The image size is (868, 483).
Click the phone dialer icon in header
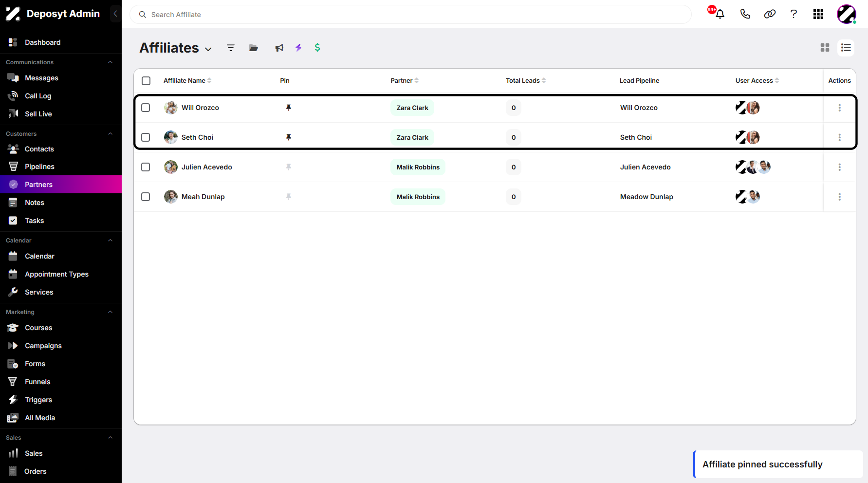745,14
